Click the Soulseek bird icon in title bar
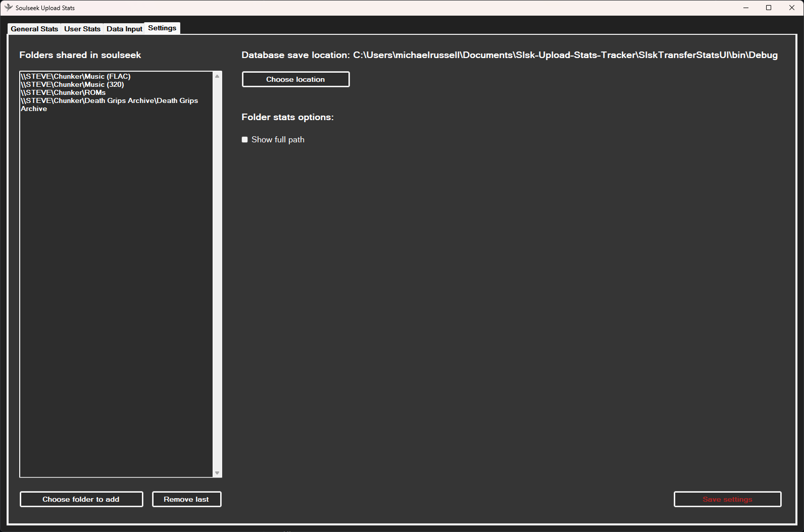 (x=8, y=8)
